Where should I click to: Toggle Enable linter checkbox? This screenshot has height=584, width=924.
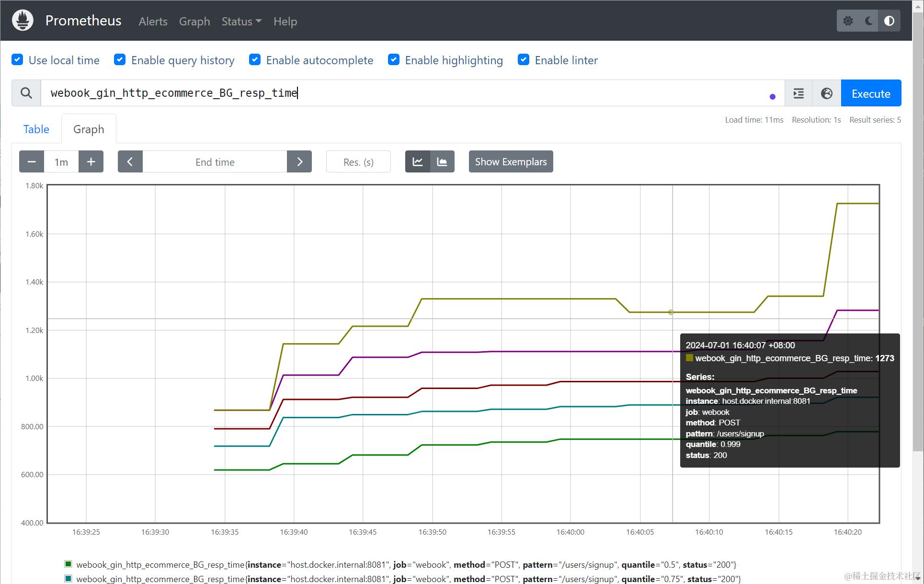pyautogui.click(x=524, y=60)
